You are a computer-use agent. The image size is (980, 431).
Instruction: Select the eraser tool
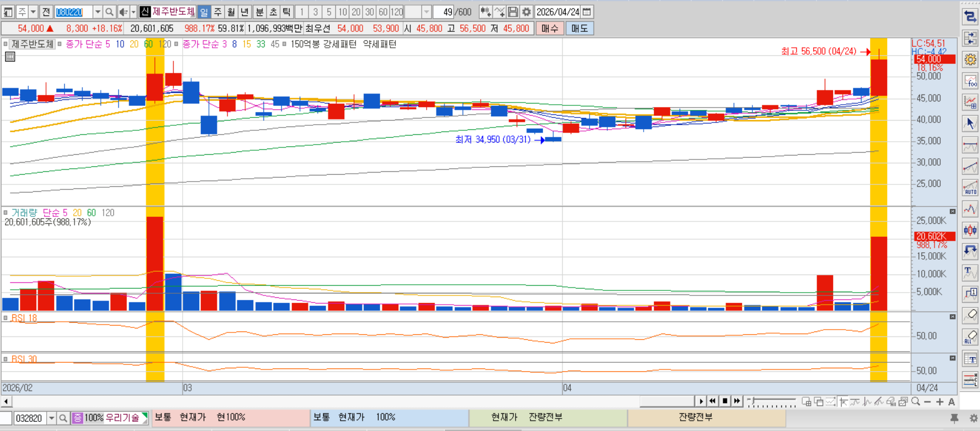tap(970, 315)
